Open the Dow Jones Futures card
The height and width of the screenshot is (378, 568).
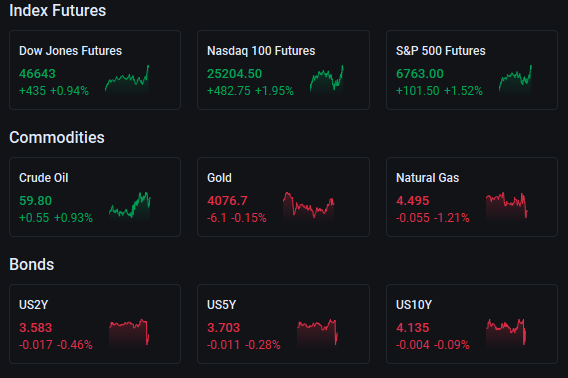95,70
